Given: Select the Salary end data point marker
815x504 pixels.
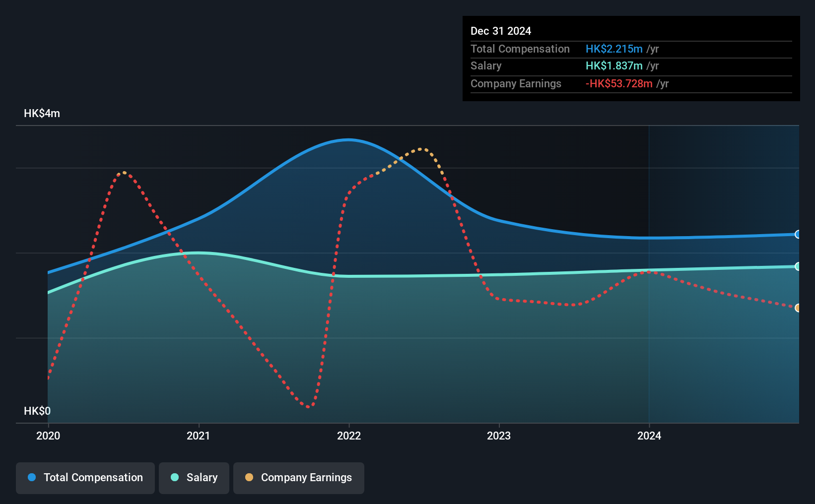Looking at the screenshot, I should (798, 266).
